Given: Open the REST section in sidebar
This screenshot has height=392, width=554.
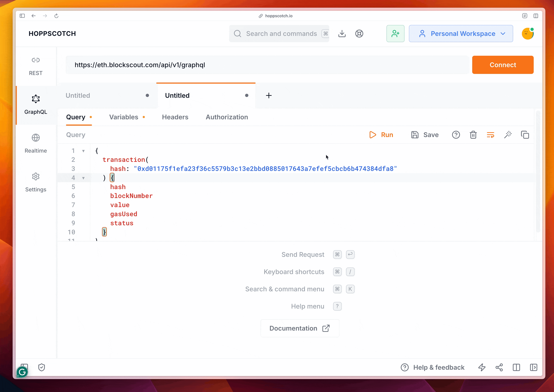Looking at the screenshot, I should (x=36, y=66).
